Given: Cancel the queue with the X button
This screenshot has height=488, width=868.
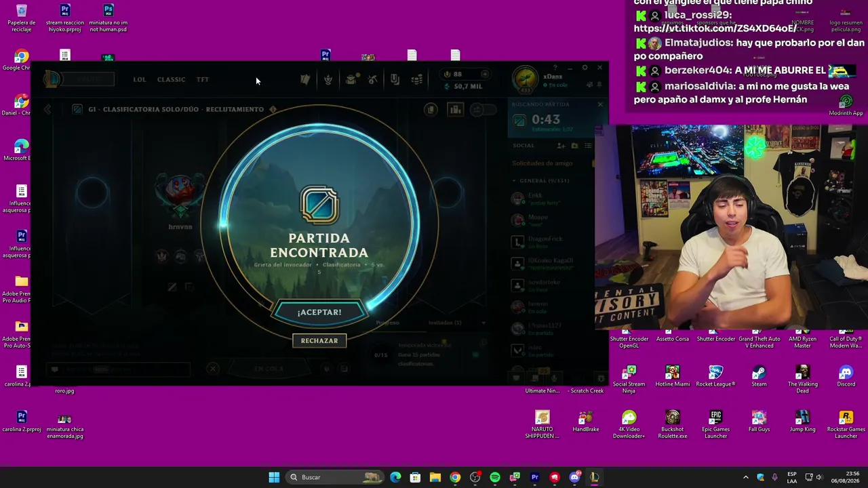Looking at the screenshot, I should pyautogui.click(x=213, y=369).
